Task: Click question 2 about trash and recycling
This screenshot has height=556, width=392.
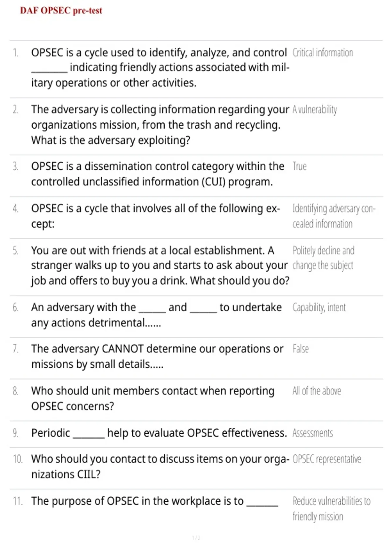Action: pyautogui.click(x=160, y=125)
